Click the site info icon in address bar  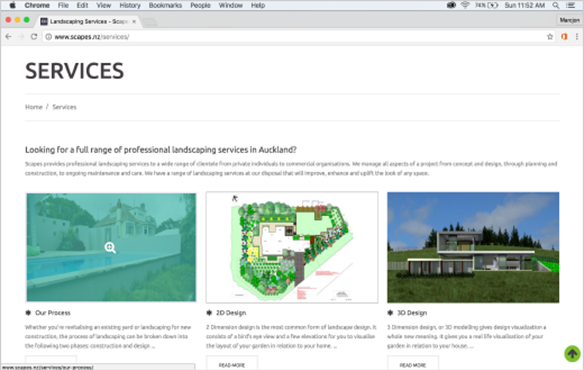tap(48, 37)
